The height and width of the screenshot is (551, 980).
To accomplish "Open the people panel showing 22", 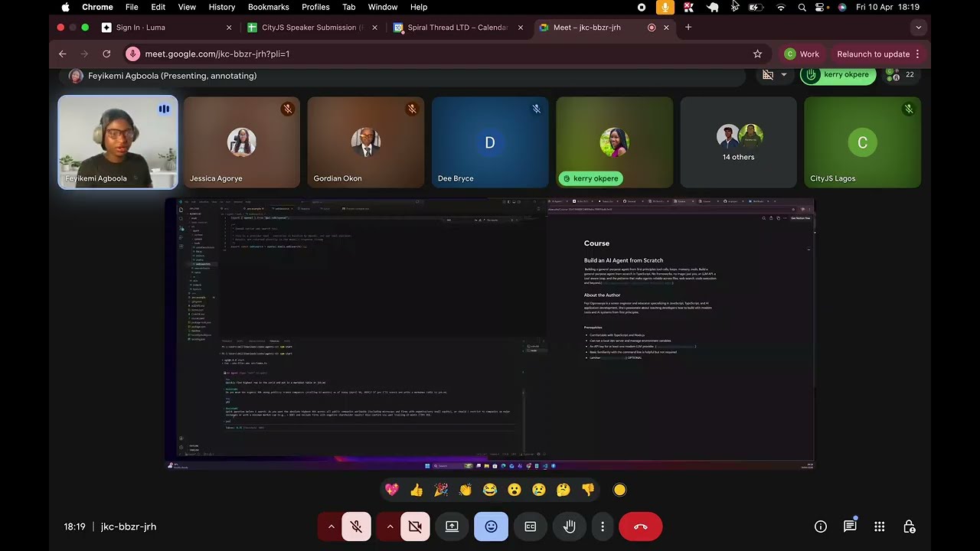I will (900, 75).
